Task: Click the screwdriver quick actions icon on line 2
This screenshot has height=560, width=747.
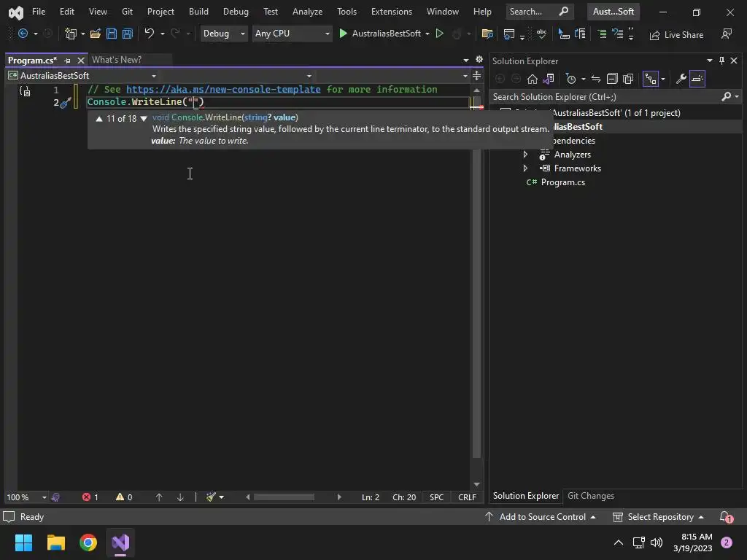Action: coord(65,102)
